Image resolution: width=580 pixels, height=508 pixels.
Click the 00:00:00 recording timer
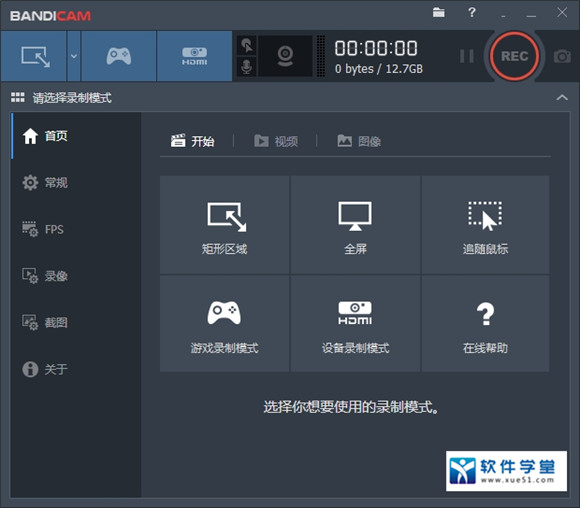[376, 48]
